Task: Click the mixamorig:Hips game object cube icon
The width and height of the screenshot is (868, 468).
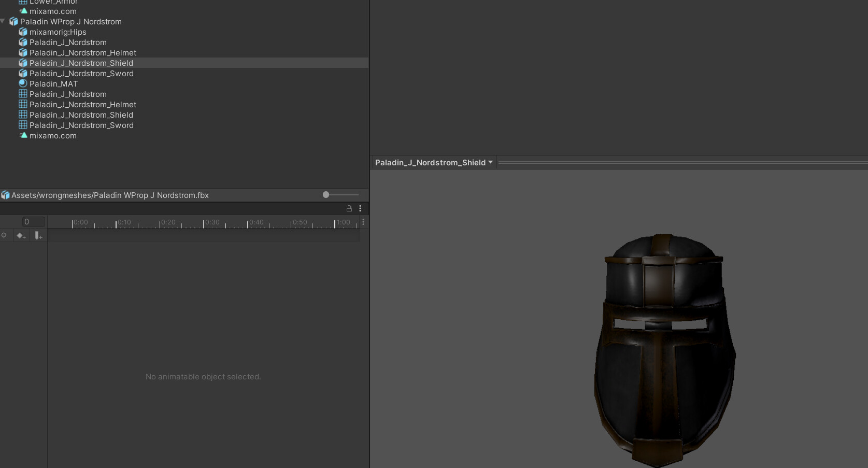Action: tap(23, 32)
